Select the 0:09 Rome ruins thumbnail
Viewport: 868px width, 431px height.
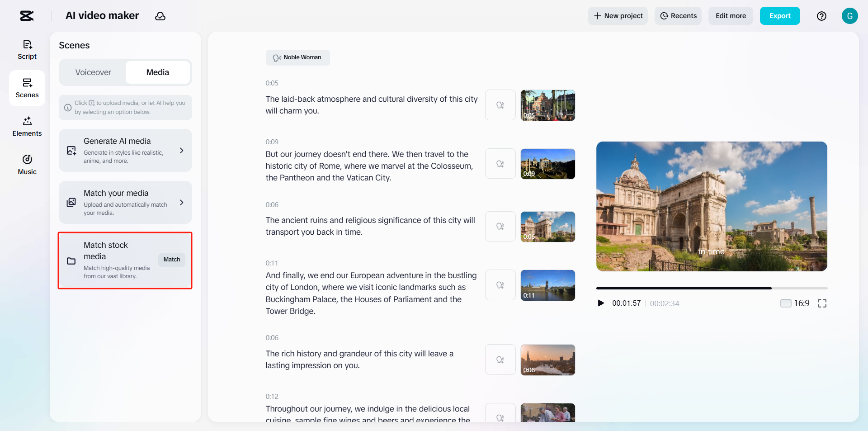(x=548, y=164)
